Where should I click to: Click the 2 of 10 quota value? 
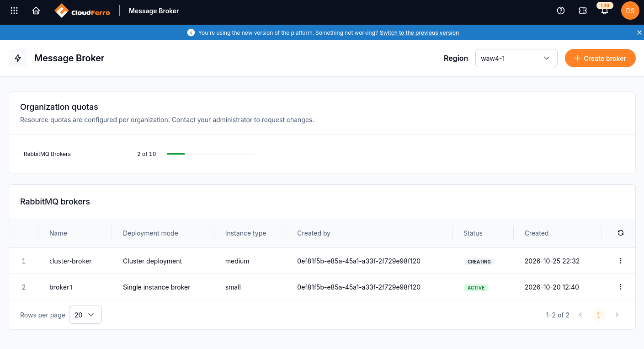pos(147,154)
